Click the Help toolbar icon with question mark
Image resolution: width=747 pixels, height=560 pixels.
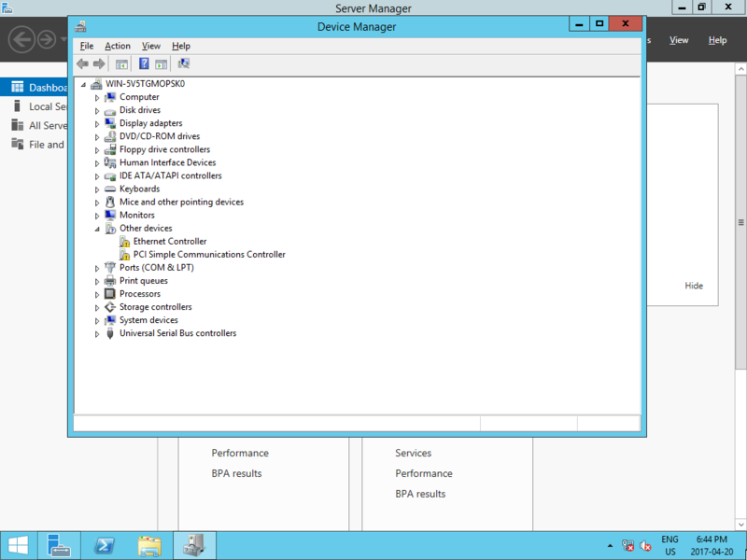pos(144,63)
